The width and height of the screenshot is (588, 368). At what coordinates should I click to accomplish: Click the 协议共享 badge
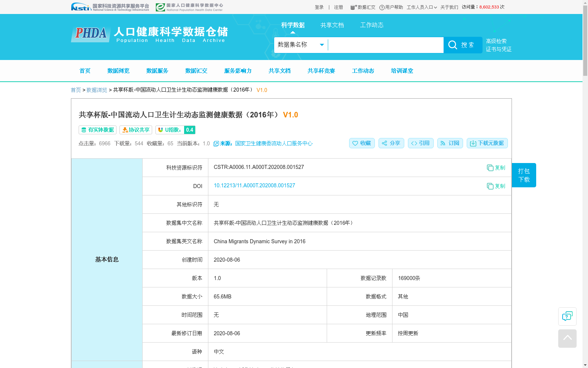136,130
